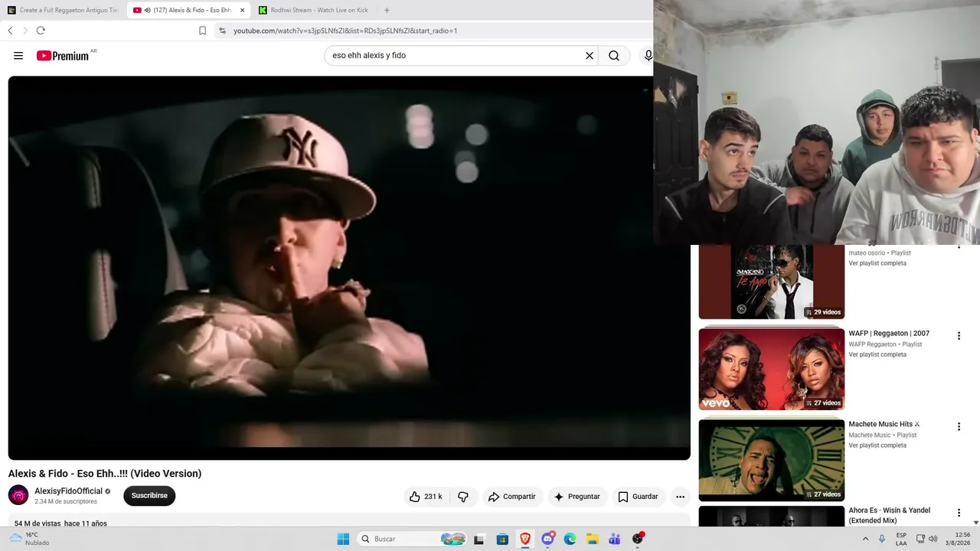Click the Windows taskbar Buscar search box
This screenshot has height=551, width=980.
point(411,539)
